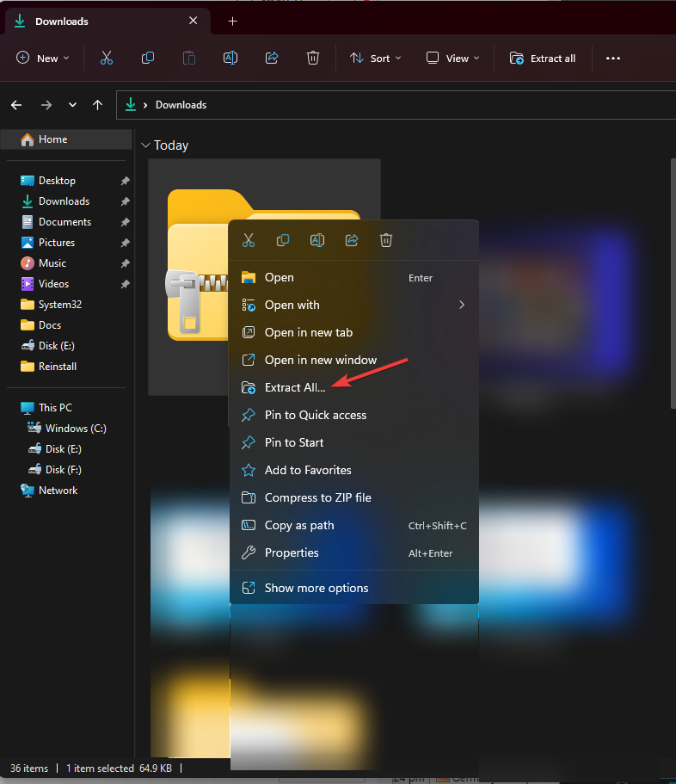Add a new tab with the plus button
676x784 pixels.
(x=232, y=21)
